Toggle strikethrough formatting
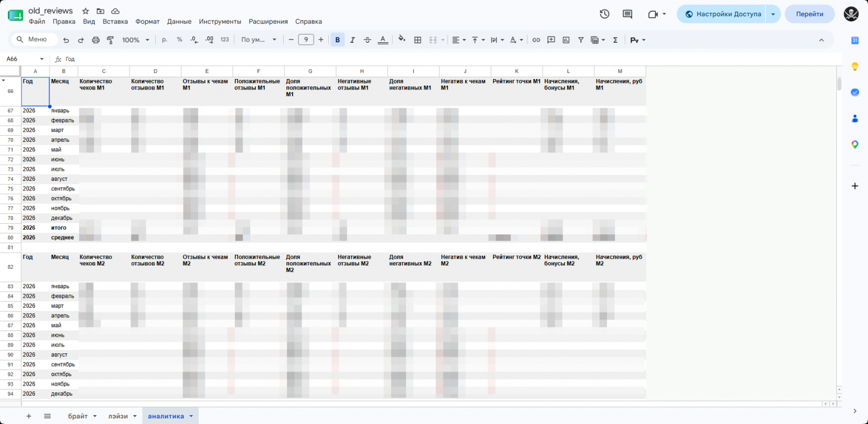Image resolution: width=868 pixels, height=424 pixels. point(367,40)
